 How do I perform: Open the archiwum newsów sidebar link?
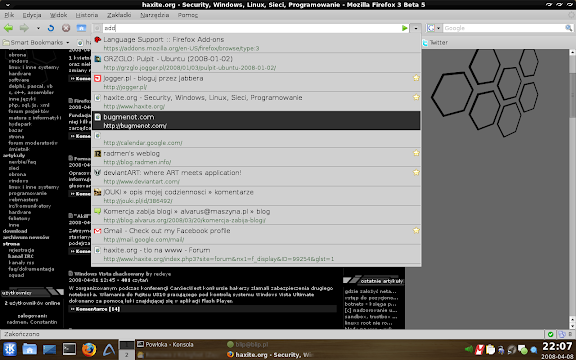26,237
